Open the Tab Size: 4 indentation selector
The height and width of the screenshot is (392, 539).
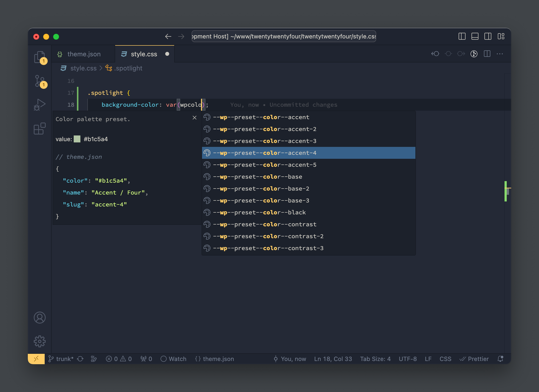[375, 359]
